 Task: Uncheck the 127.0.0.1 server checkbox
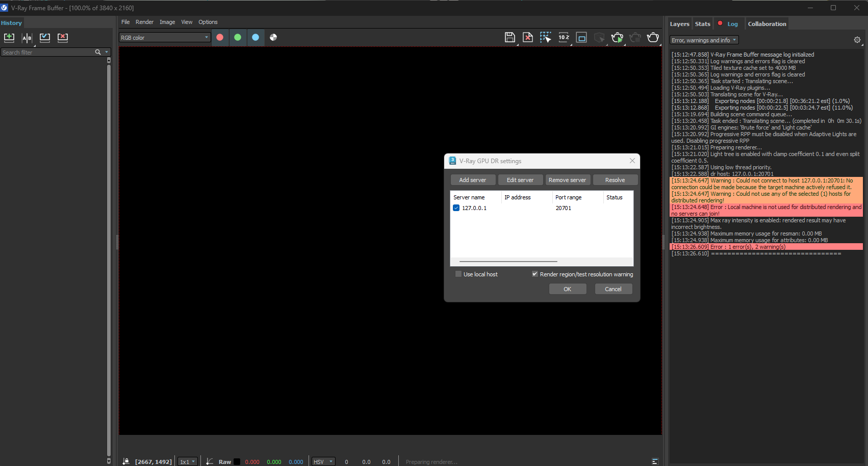[x=456, y=208]
